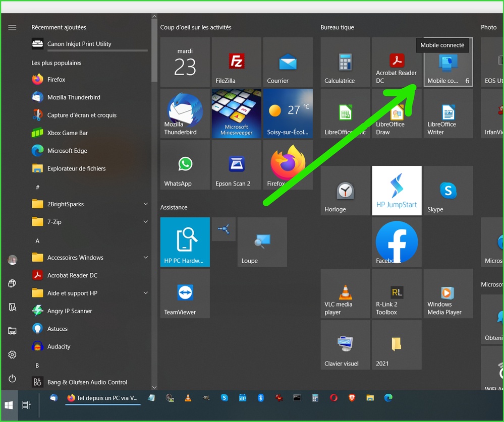
Task: Launch WhatsApp from the Start tiles
Action: pyautogui.click(x=185, y=165)
